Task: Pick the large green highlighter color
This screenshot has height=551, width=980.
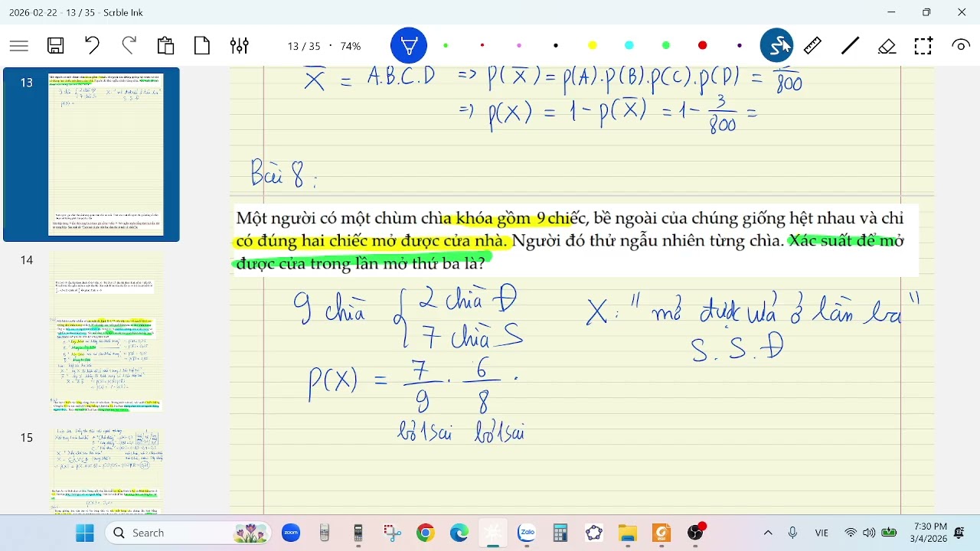Action: pyautogui.click(x=666, y=46)
